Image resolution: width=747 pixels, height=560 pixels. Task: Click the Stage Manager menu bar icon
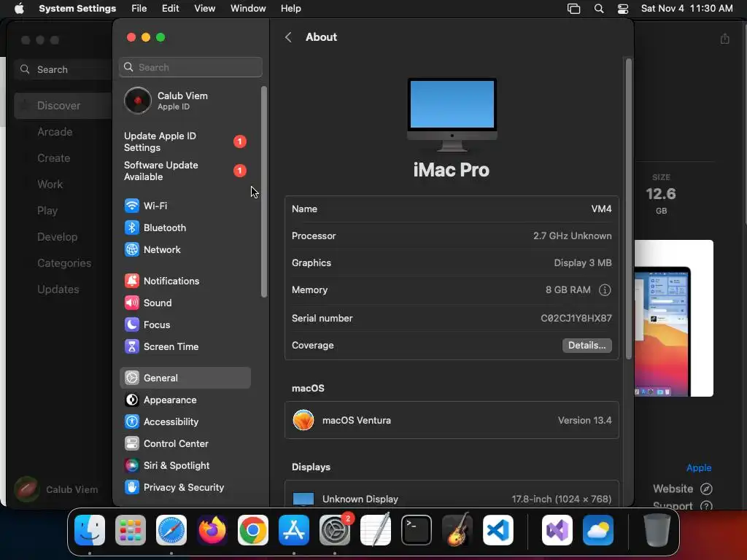click(x=573, y=9)
